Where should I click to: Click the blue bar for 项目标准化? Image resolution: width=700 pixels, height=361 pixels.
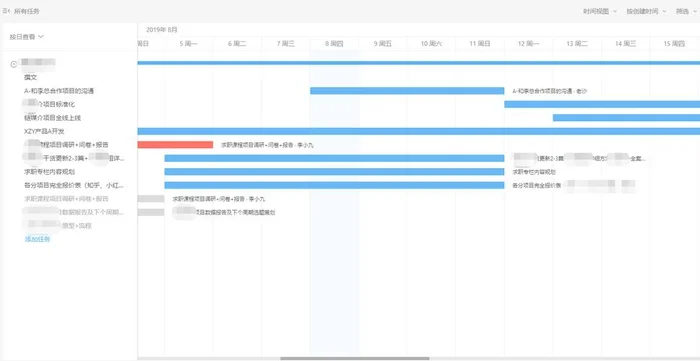click(602, 104)
